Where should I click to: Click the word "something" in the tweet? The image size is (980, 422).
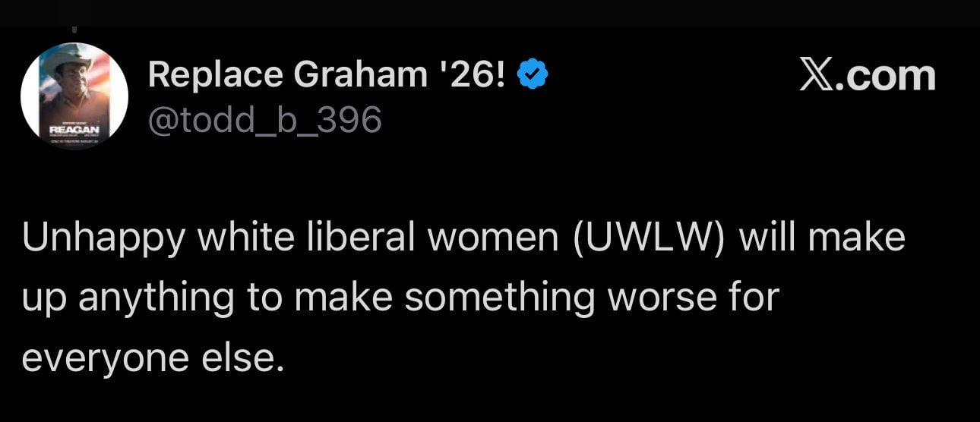coord(498,297)
